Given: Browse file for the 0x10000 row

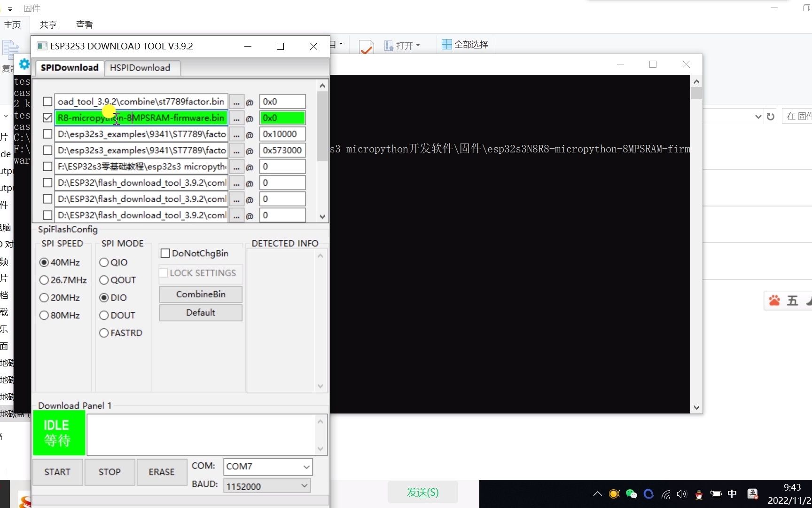Looking at the screenshot, I should click(x=236, y=134).
